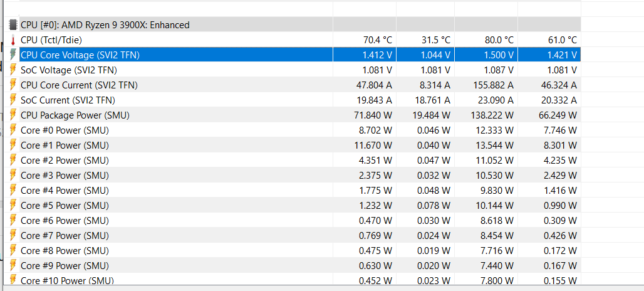Click the 66.249 W average package power value
Screen dimensions: 644x291
[558, 115]
